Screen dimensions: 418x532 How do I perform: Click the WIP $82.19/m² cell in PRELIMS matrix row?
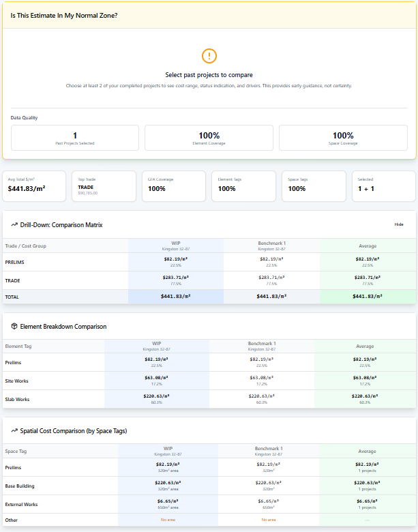pos(176,262)
